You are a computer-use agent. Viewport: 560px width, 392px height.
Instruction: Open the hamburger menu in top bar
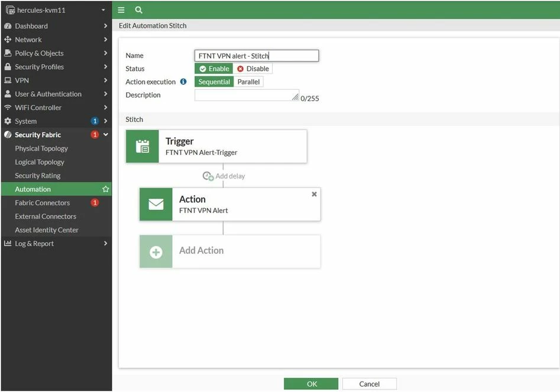(121, 10)
